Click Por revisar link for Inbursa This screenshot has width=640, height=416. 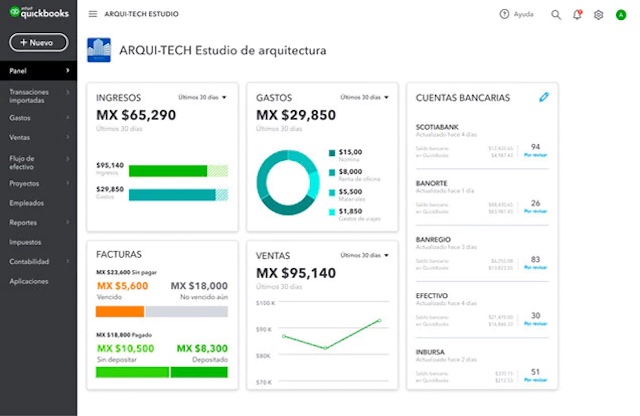pyautogui.click(x=536, y=380)
